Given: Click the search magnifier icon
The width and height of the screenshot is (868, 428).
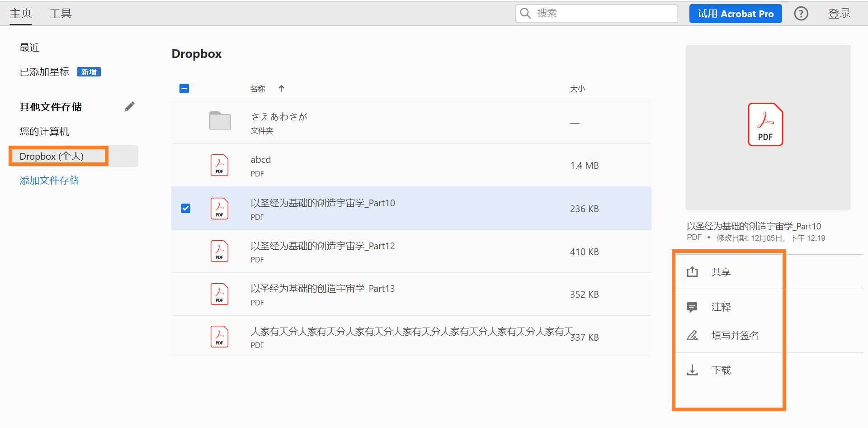Looking at the screenshot, I should [x=525, y=14].
